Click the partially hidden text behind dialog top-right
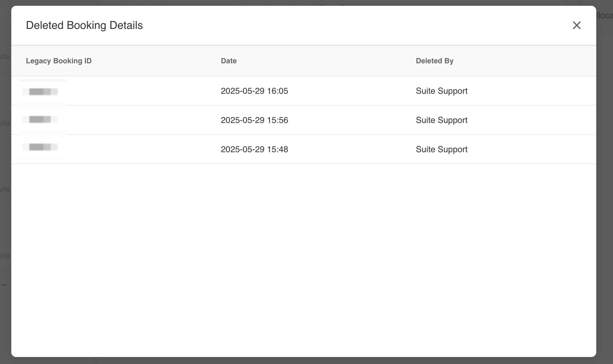Image resolution: width=613 pixels, height=364 pixels. coord(605,15)
